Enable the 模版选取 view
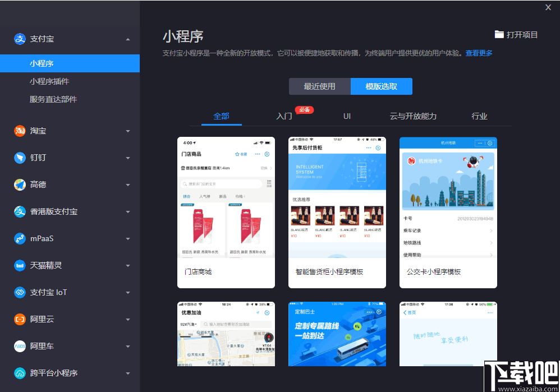 (382, 86)
